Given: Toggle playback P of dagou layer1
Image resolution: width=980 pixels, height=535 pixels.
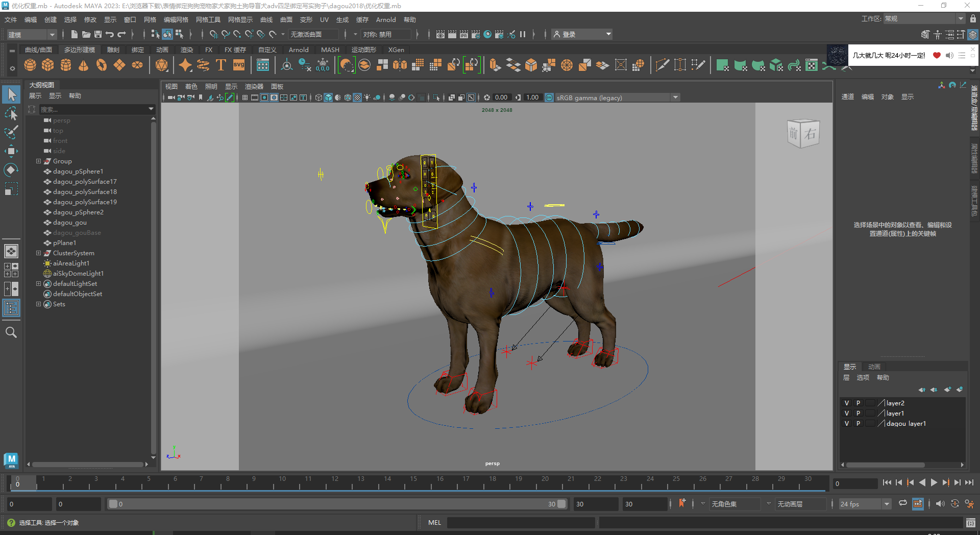Looking at the screenshot, I should click(858, 424).
